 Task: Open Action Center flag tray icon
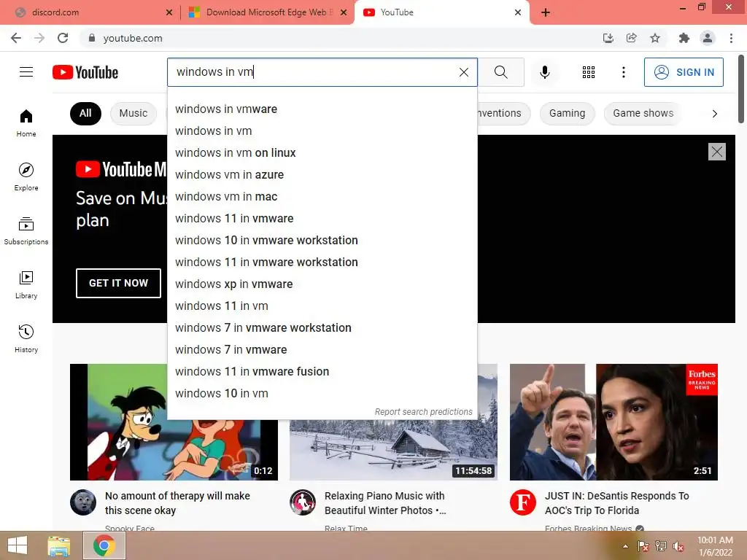pos(643,546)
